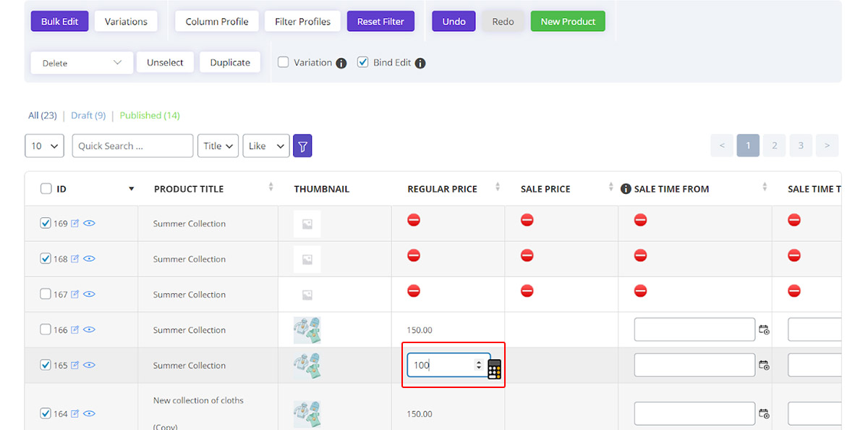Open the Variations button
Screen dimensions: 868x430
click(x=126, y=21)
